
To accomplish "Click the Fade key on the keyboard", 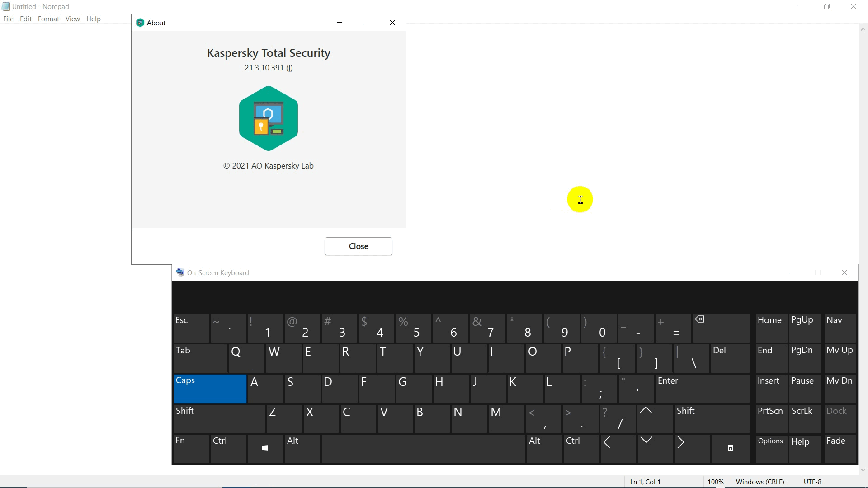I will pos(840,448).
